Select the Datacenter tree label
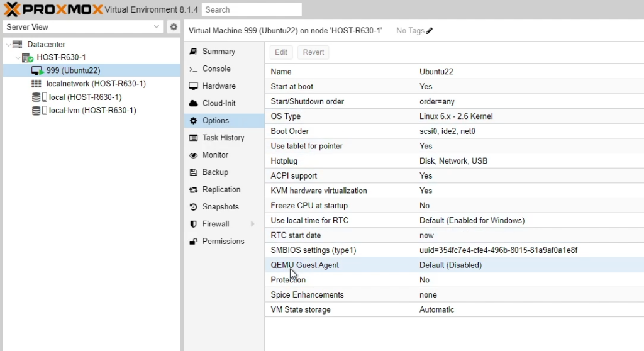This screenshot has width=644, height=351. (46, 45)
